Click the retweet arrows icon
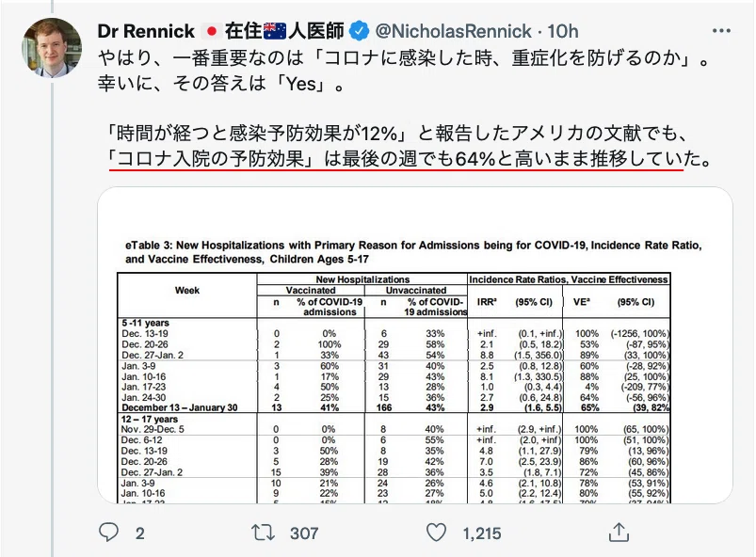The image size is (756, 557). pyautogui.click(x=263, y=533)
